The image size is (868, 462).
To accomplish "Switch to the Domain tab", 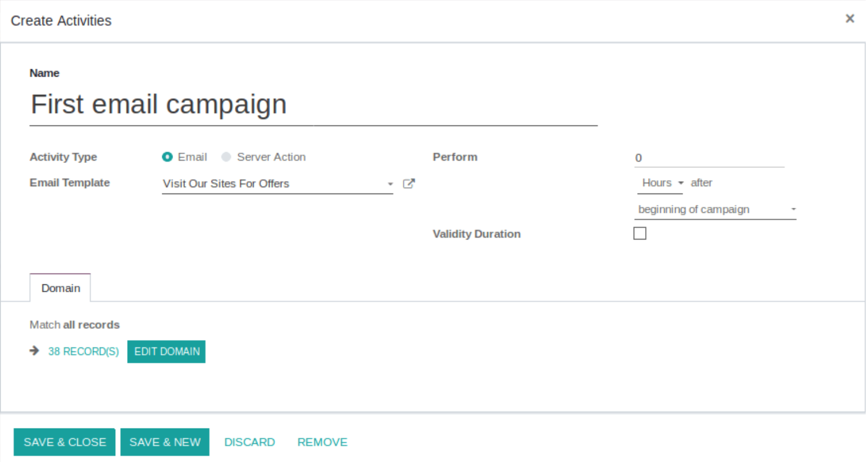I will 60,288.
